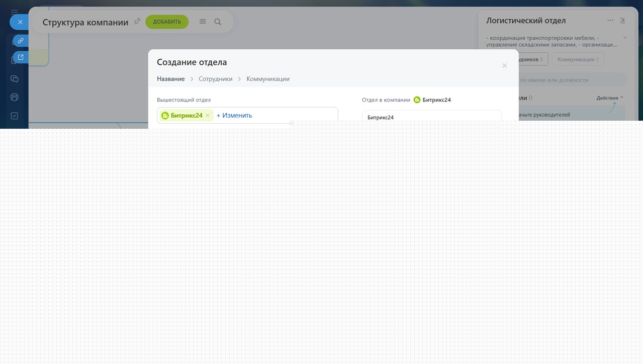Open the tasks checkmark sidebar icon
Image resolution: width=643 pixels, height=364 pixels.
pos(15,116)
